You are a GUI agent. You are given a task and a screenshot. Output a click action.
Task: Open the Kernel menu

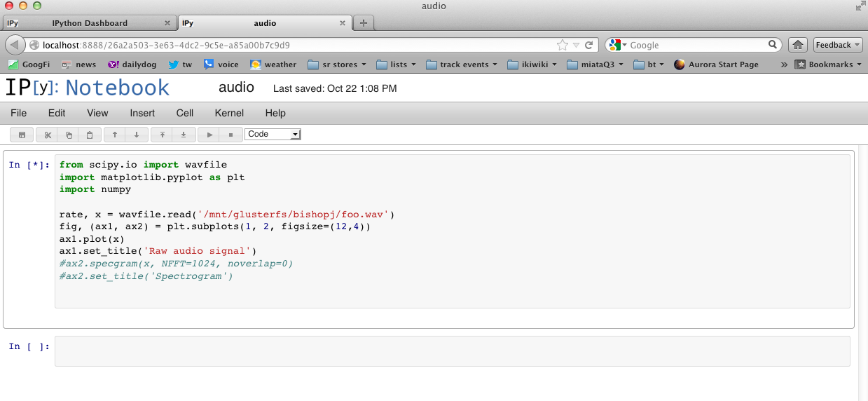(x=229, y=113)
